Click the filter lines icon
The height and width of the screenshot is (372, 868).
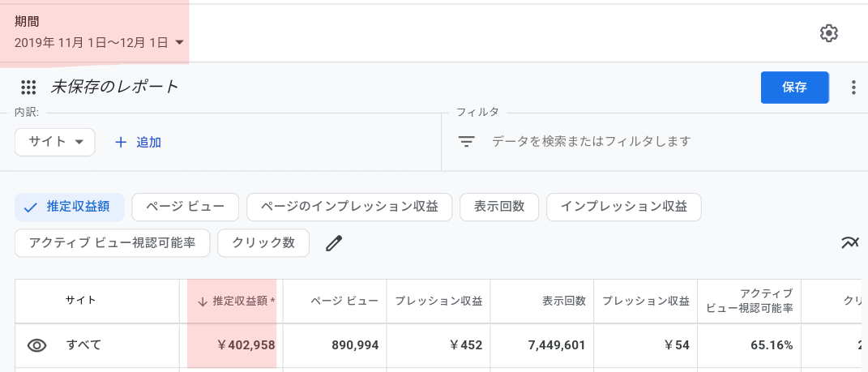[x=467, y=142]
